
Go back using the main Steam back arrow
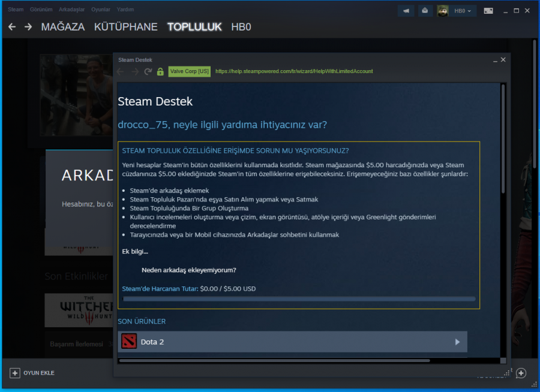point(12,27)
